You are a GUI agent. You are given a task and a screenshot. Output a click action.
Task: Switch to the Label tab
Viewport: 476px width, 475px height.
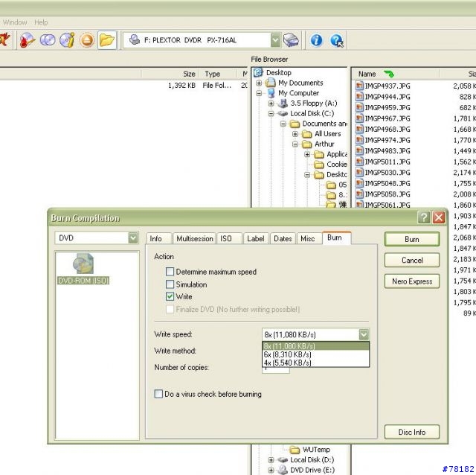click(256, 238)
